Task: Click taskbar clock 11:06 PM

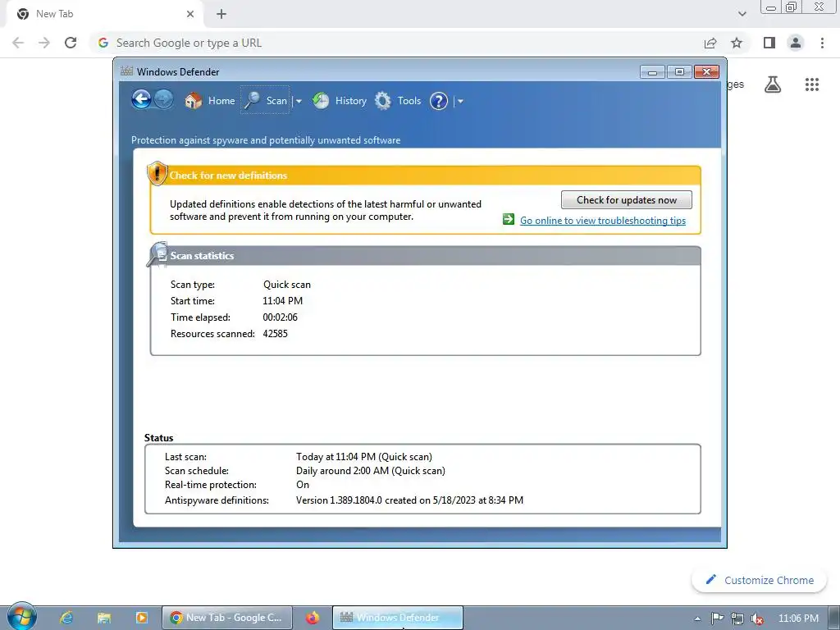Action: point(798,619)
